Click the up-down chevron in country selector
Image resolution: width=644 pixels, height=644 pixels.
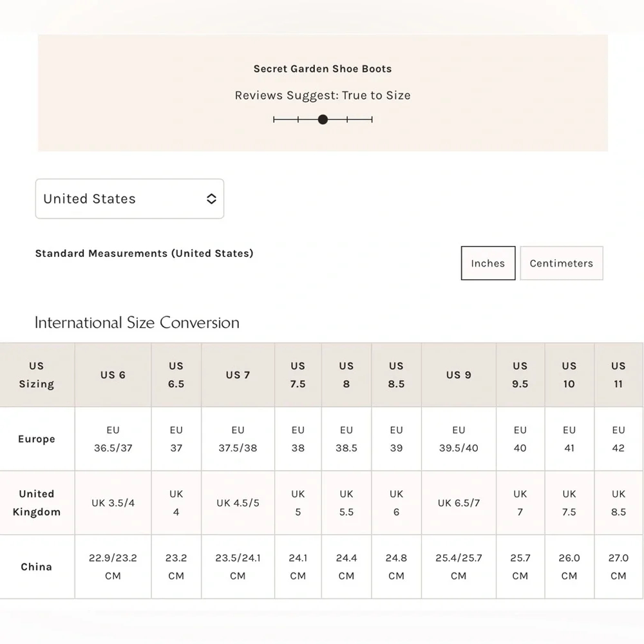(211, 199)
